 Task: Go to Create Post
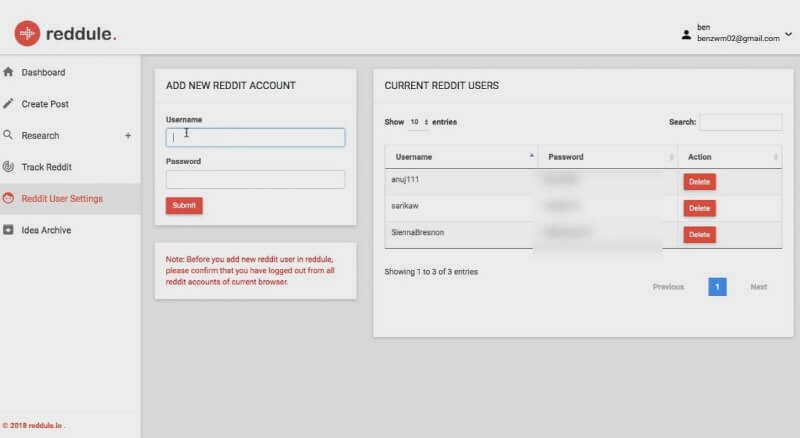pos(45,104)
